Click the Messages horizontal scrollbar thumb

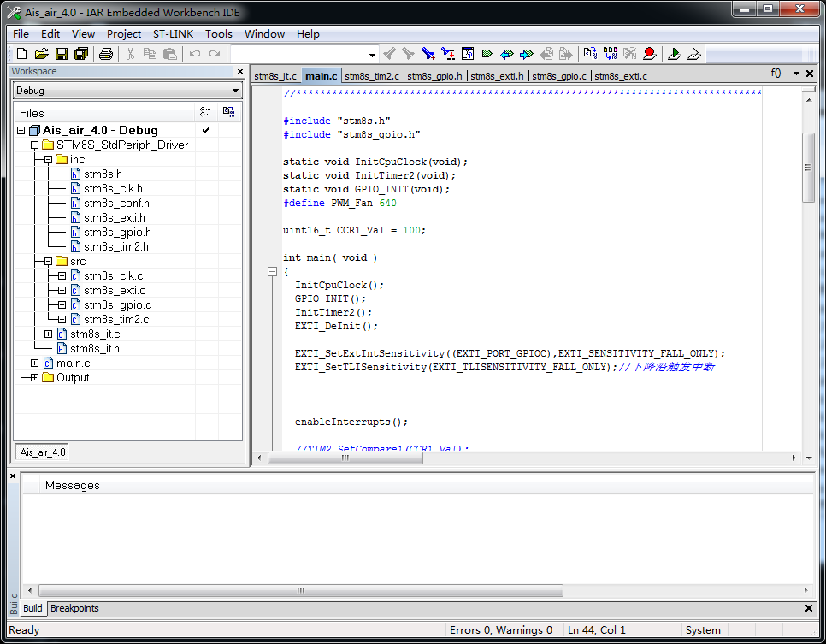click(x=301, y=590)
